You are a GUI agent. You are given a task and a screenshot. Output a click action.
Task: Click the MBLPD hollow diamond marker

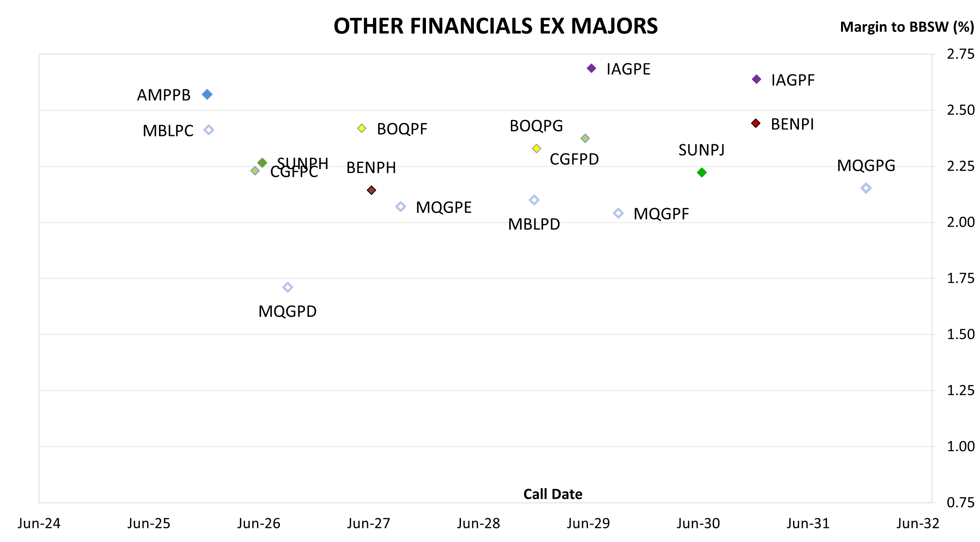pyautogui.click(x=534, y=200)
